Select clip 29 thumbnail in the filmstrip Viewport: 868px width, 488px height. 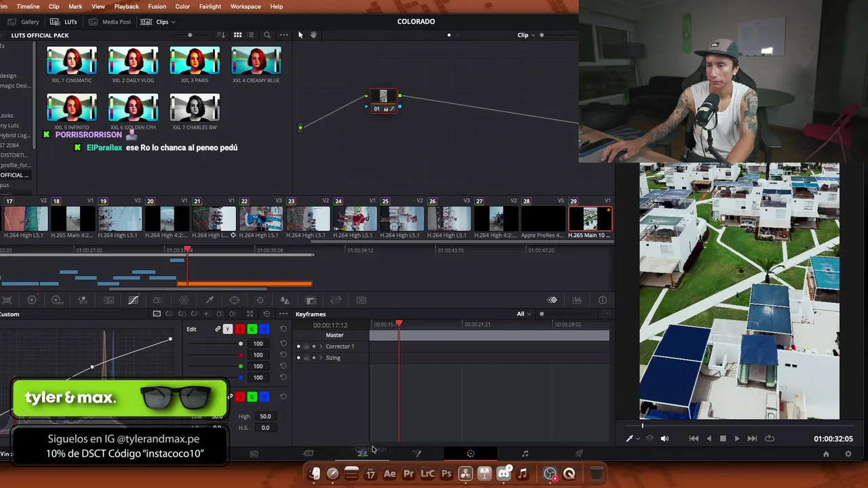(590, 218)
